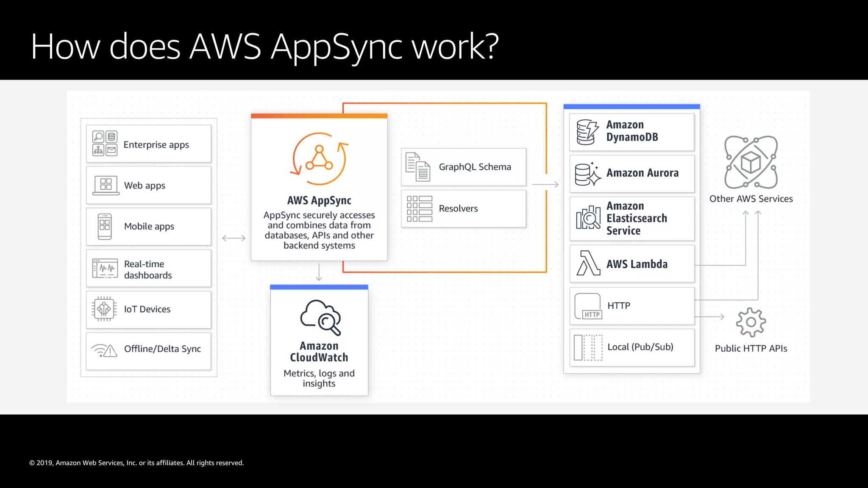Image resolution: width=868 pixels, height=488 pixels.
Task: Click the Public HTTP APIs gear icon
Action: tap(751, 322)
